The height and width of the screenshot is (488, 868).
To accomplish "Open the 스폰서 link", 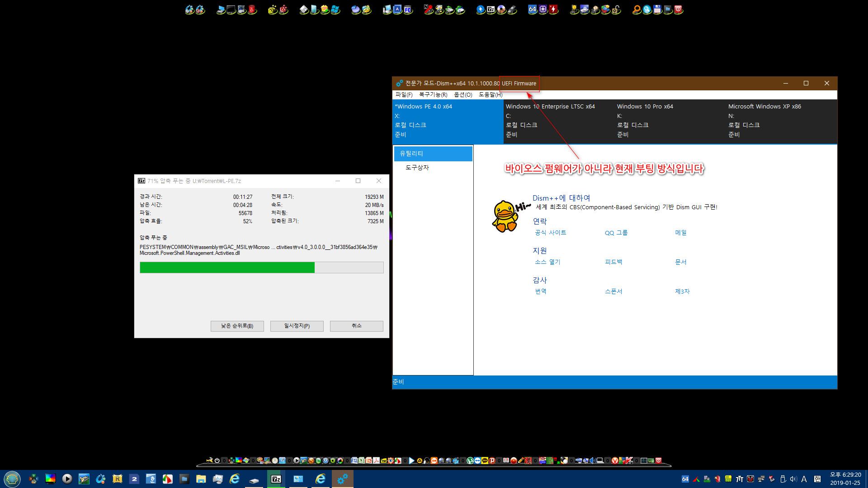I will coord(613,291).
